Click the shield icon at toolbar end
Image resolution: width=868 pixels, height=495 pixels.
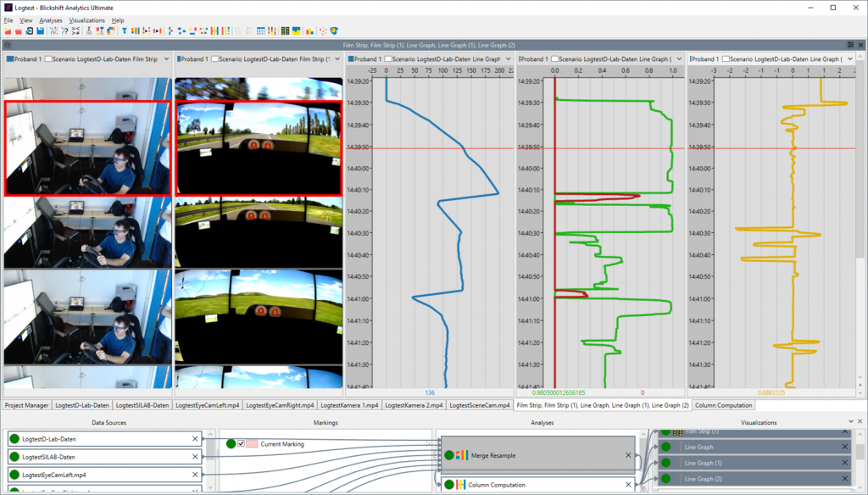click(334, 31)
